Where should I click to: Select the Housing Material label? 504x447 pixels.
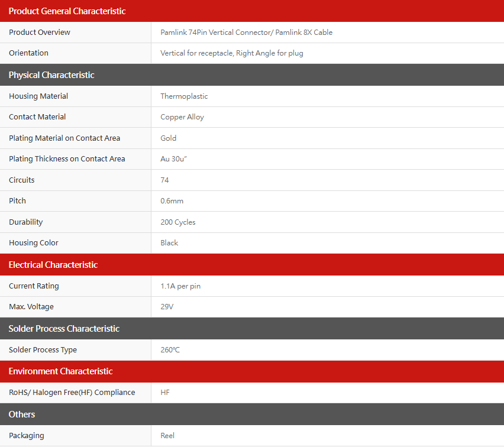(38, 96)
